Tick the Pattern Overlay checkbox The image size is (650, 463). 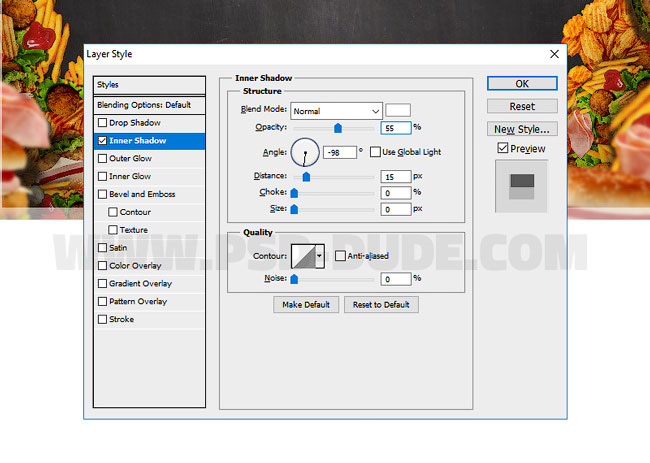click(x=102, y=301)
